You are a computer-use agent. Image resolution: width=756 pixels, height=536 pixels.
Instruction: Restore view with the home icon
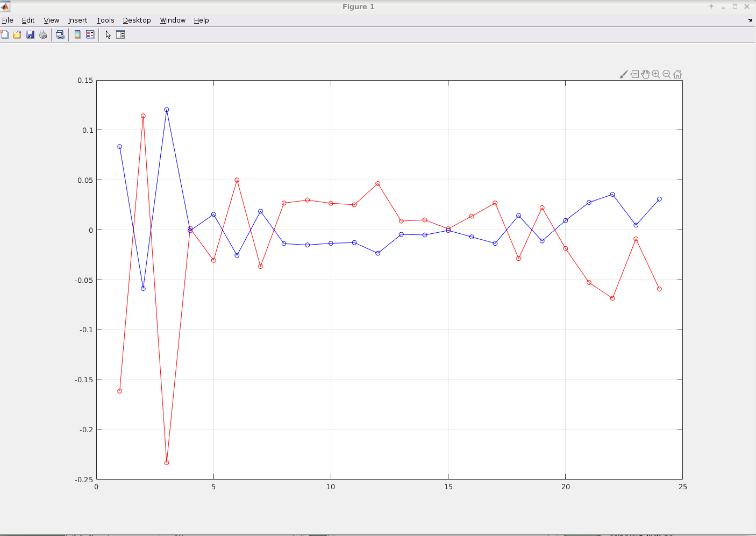677,74
